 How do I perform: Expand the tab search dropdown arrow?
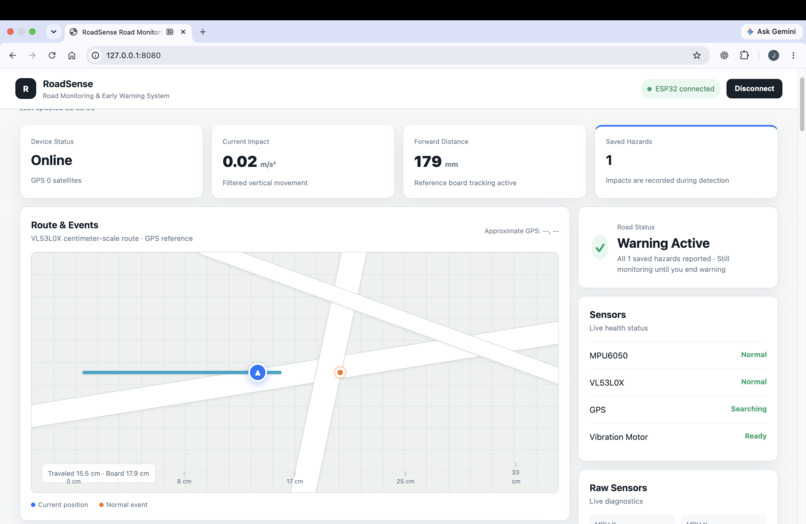tap(53, 32)
